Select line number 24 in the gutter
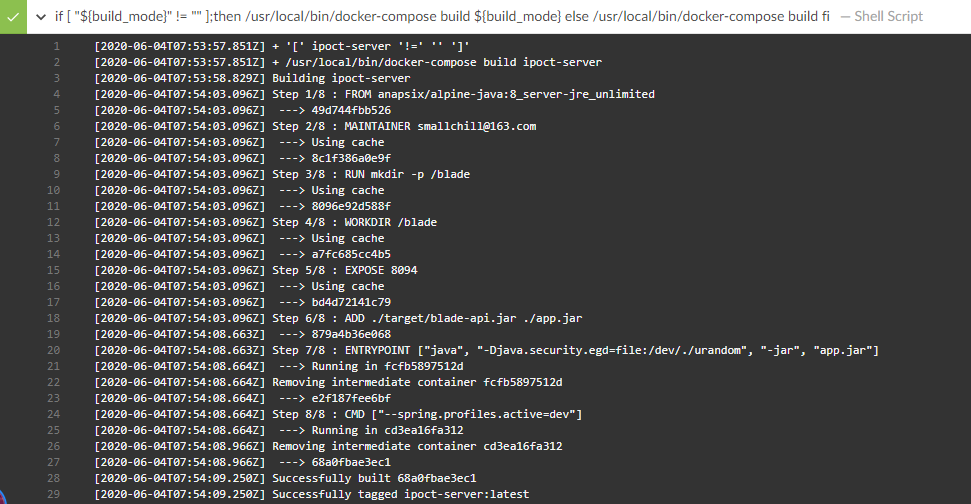971x504 pixels. point(54,414)
